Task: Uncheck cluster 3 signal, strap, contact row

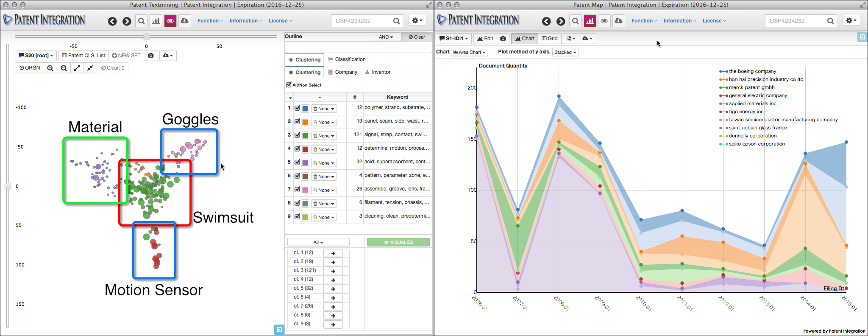Action: click(x=298, y=135)
